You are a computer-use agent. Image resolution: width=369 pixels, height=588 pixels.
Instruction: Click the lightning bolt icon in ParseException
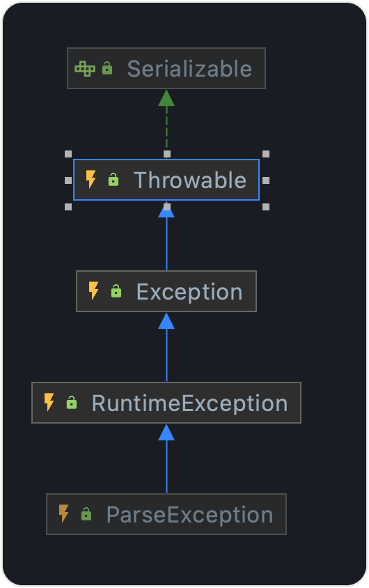[63, 513]
